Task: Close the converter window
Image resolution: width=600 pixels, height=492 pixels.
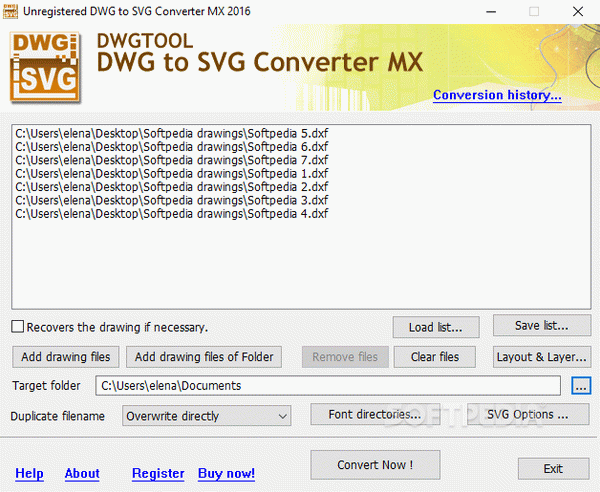Action: point(578,11)
